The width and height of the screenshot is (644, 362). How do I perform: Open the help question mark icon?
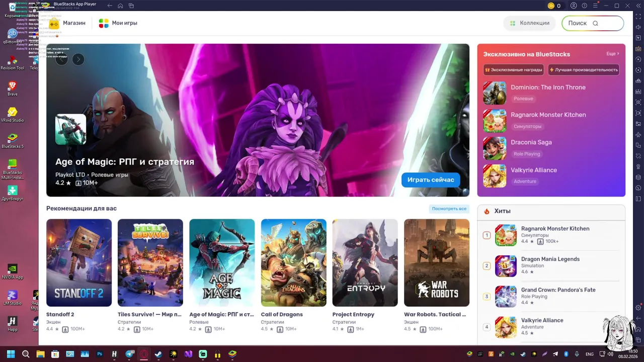(x=584, y=6)
